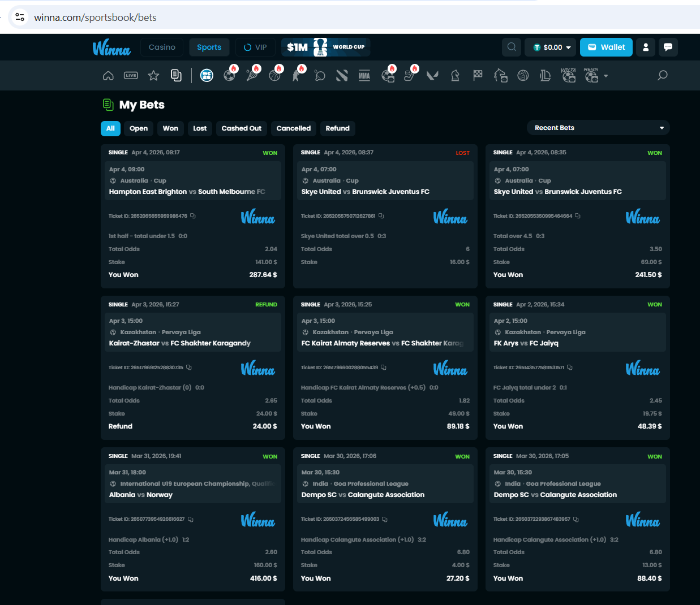Filter bets by Refund

tap(338, 128)
